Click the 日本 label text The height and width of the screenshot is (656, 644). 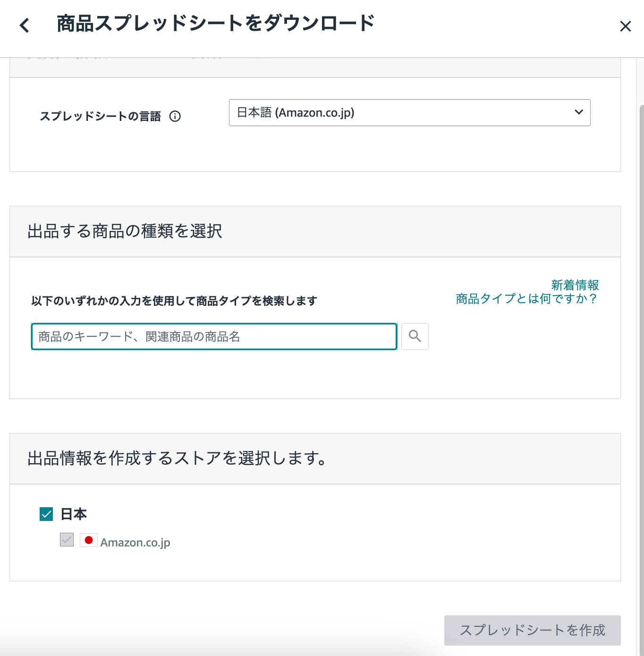[x=74, y=514]
